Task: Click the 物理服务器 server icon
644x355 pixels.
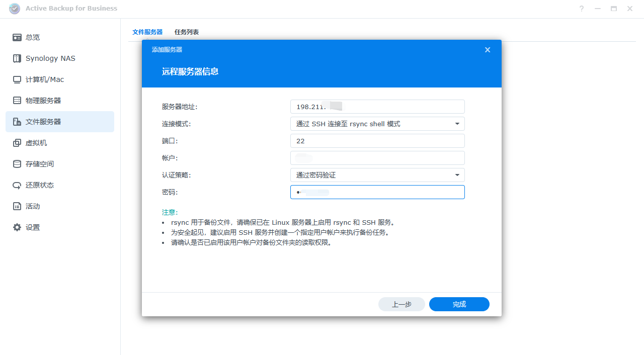Action: [17, 101]
